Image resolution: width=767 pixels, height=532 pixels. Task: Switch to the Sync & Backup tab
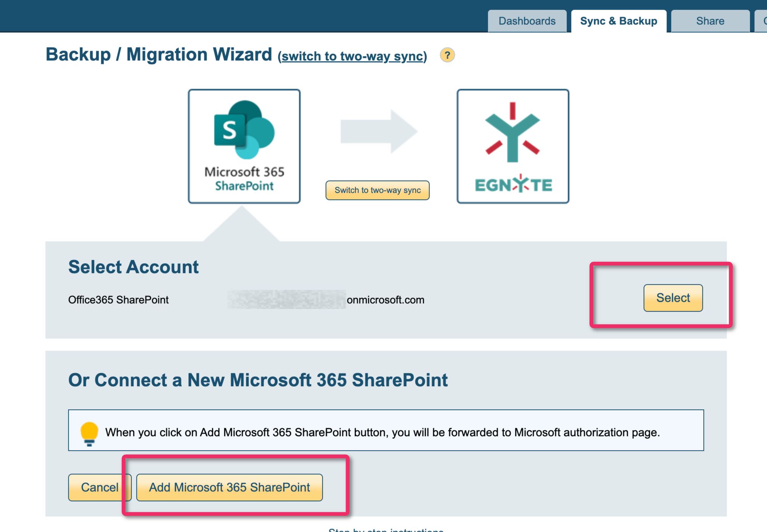619,21
